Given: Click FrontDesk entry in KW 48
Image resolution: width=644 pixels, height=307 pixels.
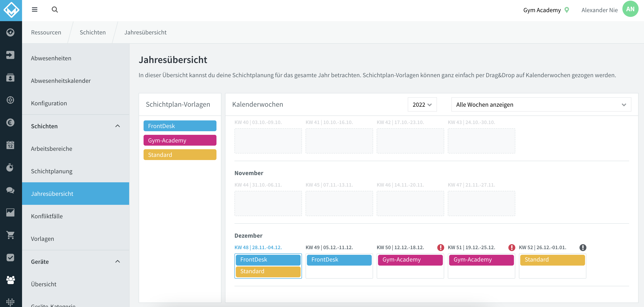Looking at the screenshot, I should (x=268, y=260).
